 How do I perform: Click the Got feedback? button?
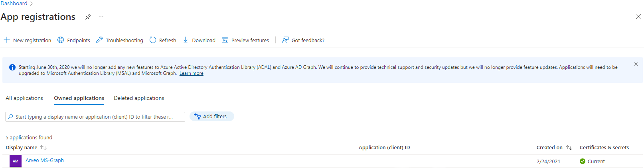[x=303, y=40]
